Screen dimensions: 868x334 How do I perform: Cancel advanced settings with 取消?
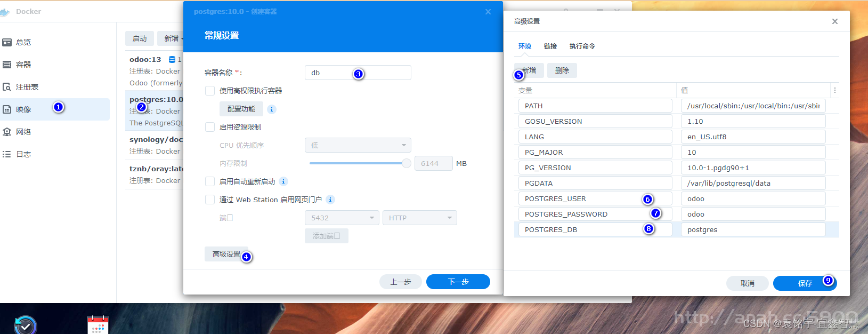coord(748,283)
